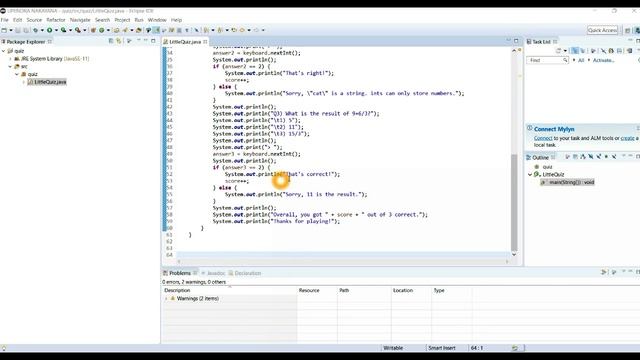The width and height of the screenshot is (640, 360).
Task: Open the Source menu
Action: pyautogui.click(x=34, y=20)
